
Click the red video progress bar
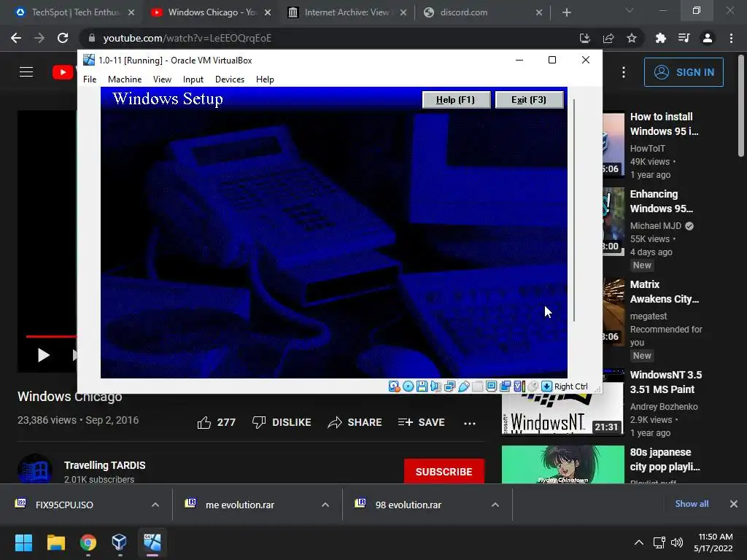(51, 336)
